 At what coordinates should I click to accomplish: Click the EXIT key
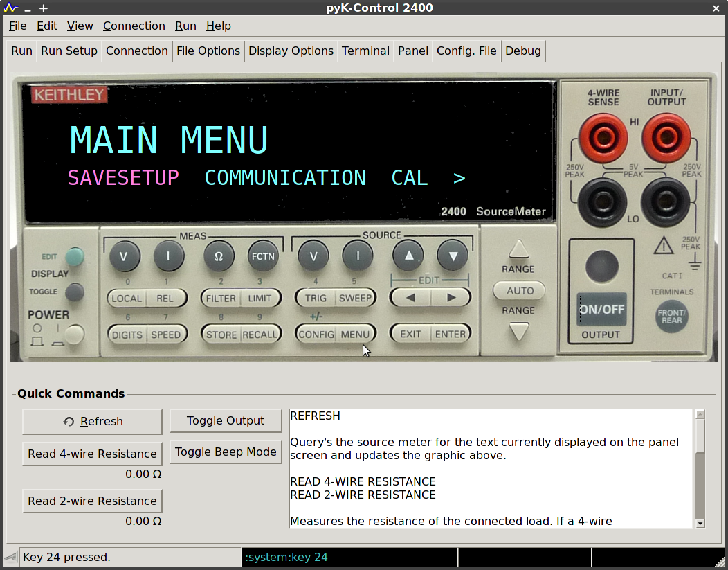coord(410,334)
